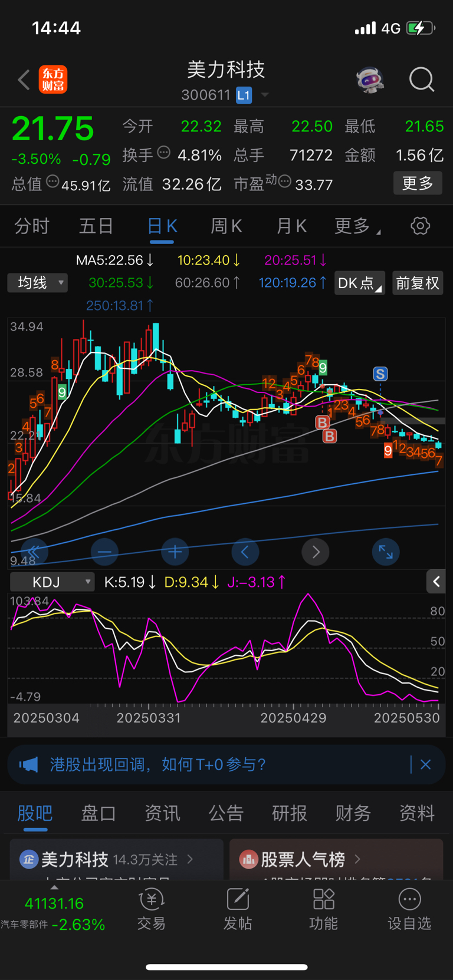Tap the 250:13.81 moving average label
Screen dimensions: 453x980
pyautogui.click(x=120, y=305)
